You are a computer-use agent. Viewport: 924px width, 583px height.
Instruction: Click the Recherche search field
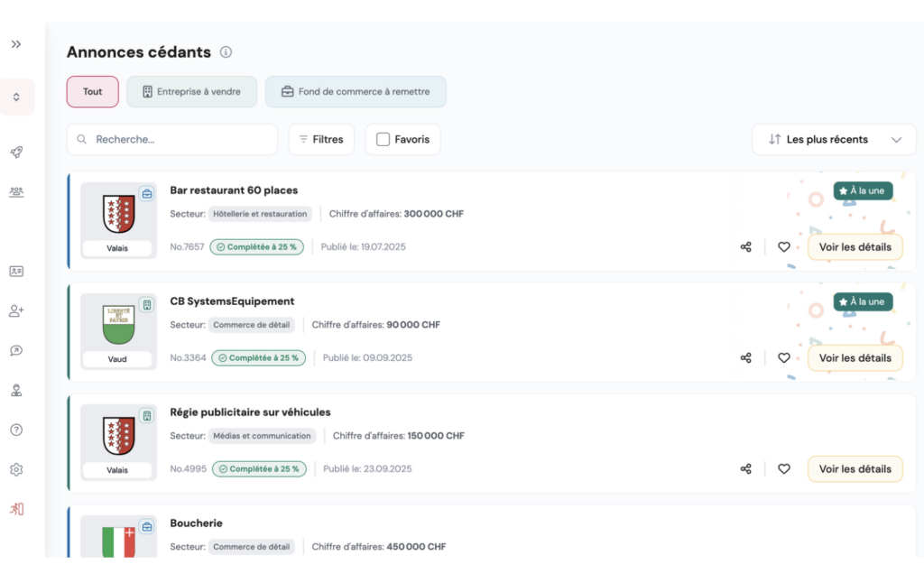180,140
